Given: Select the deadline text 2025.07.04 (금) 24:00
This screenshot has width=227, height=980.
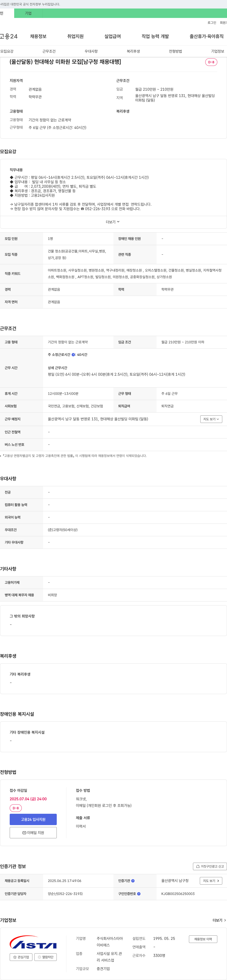Looking at the screenshot, I should tap(28, 799).
